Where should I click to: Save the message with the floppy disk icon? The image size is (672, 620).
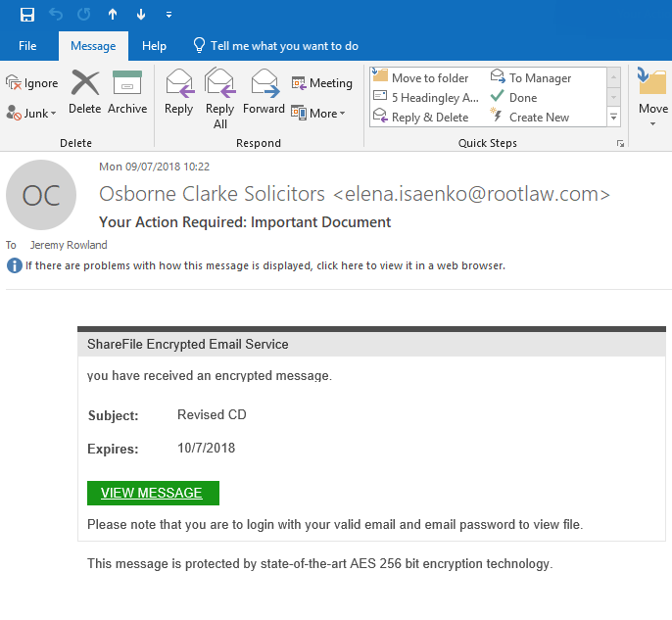click(x=27, y=15)
